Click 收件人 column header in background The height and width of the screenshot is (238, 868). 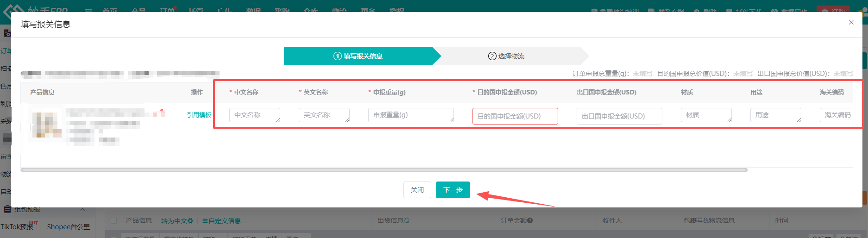[612, 220]
